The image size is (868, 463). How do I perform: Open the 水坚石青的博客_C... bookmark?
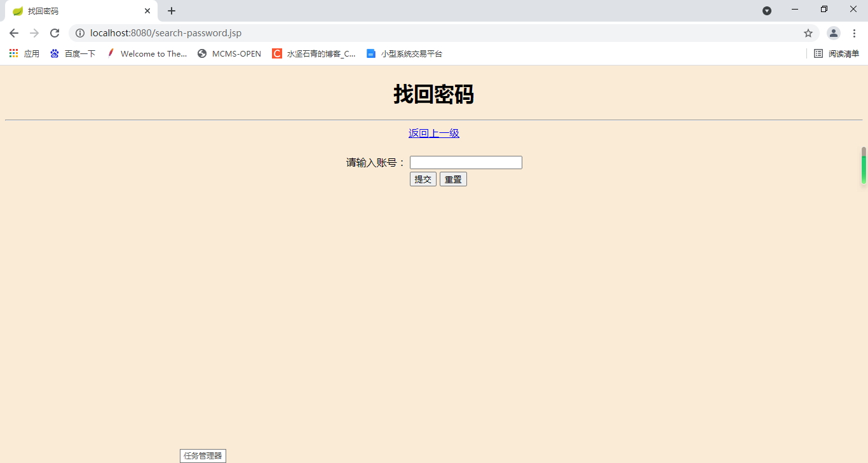pos(315,53)
